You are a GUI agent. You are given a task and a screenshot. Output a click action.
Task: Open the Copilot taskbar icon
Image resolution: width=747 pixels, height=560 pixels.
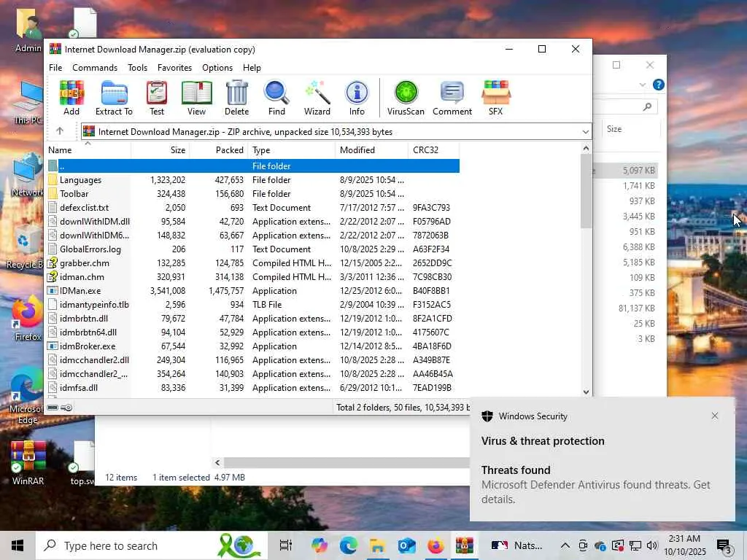click(x=320, y=545)
